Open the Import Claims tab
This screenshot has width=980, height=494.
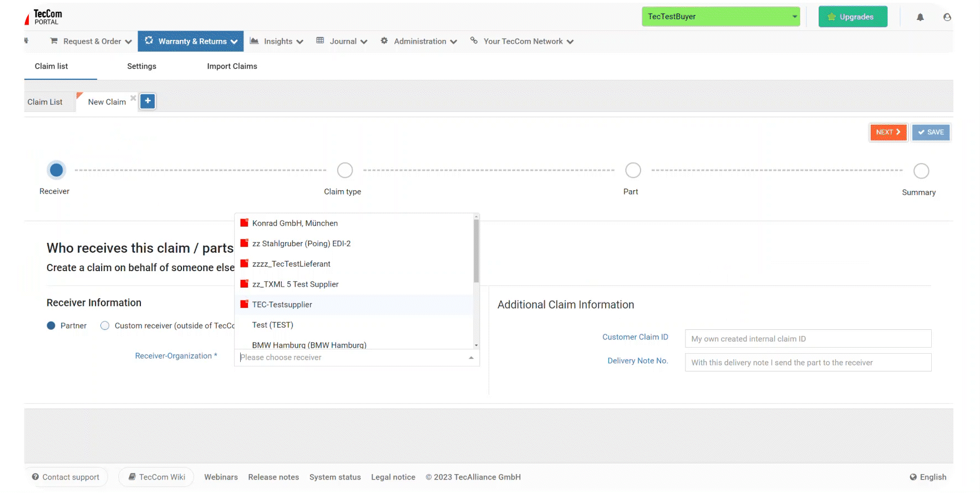pos(232,67)
